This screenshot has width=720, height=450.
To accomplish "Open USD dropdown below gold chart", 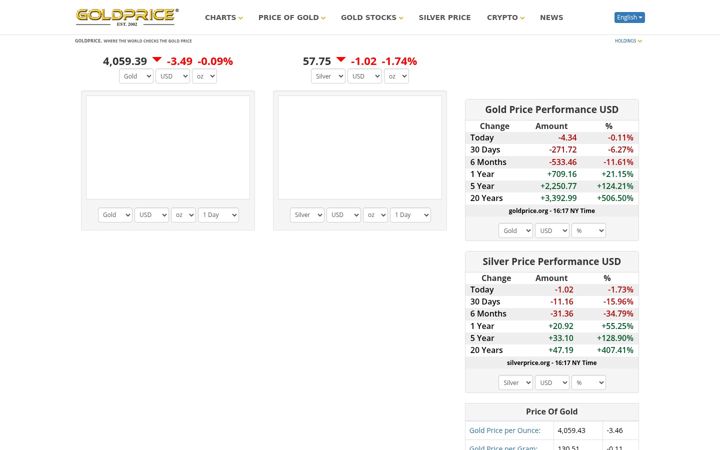I will tap(152, 215).
